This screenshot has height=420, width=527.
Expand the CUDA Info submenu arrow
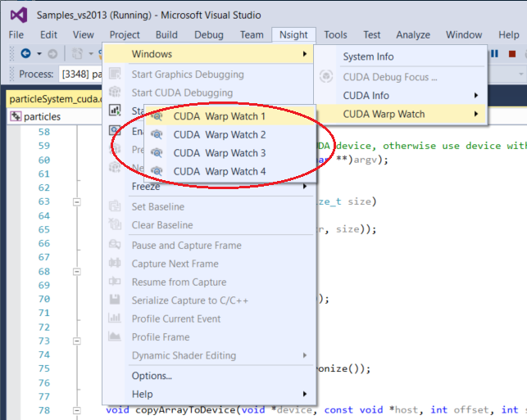pyautogui.click(x=476, y=95)
